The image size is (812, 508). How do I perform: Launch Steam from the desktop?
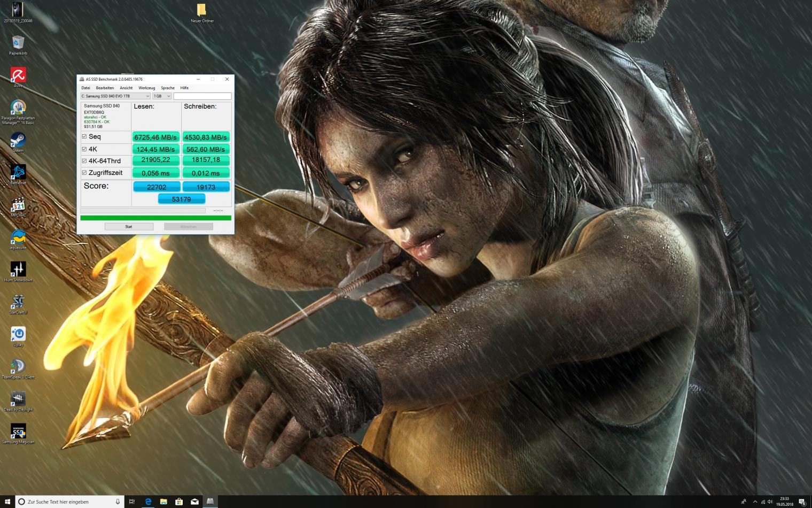click(x=18, y=142)
